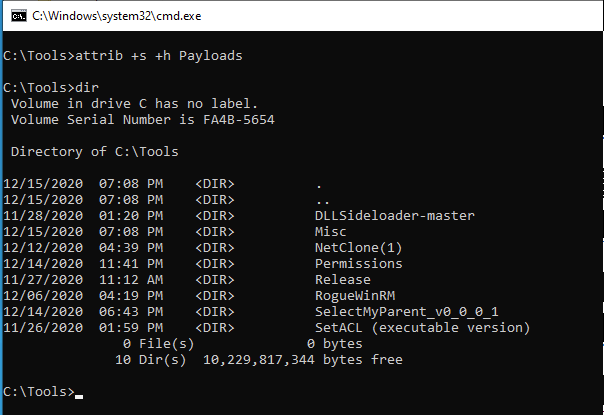Click the <DIR> tag beside RogueWinRM
Viewport: 604px width, 416px height.
(x=215, y=295)
